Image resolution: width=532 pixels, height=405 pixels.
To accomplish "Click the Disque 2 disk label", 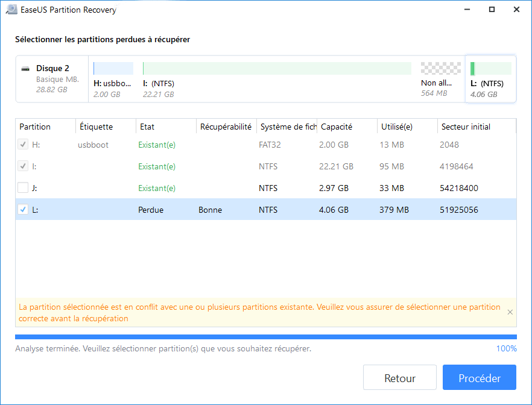I will (52, 69).
